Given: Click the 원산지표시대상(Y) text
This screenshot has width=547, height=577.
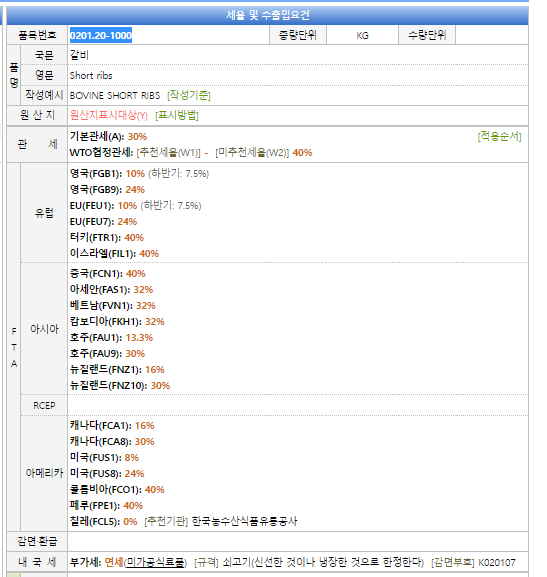Looking at the screenshot, I should tap(109, 115).
